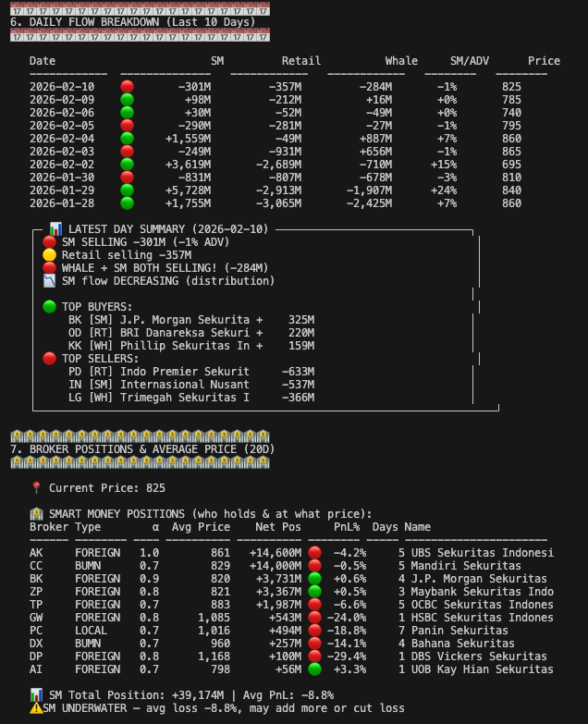Click the 'SM Total Position: +39,174M' text
Viewport: 588px width, 724px height.
[x=136, y=695]
